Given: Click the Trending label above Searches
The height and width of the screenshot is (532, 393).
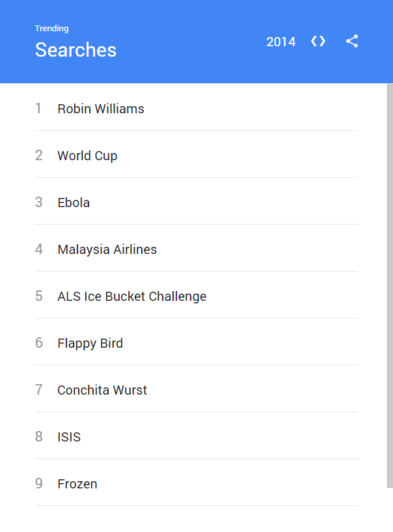Looking at the screenshot, I should [51, 29].
